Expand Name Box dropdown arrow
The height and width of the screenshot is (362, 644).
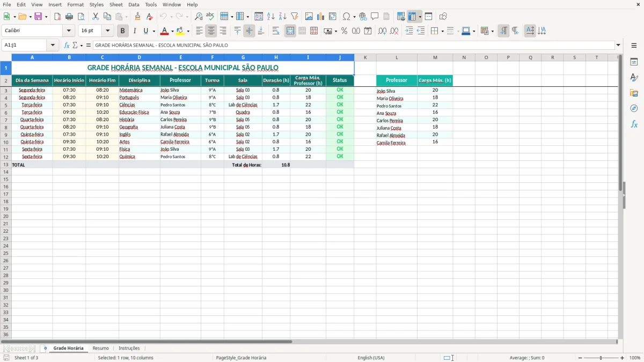53,46
